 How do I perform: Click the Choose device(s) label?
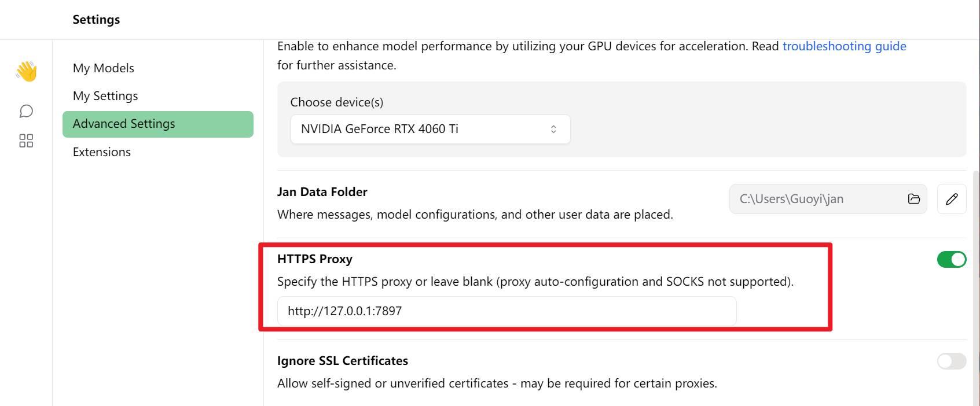pyautogui.click(x=337, y=102)
